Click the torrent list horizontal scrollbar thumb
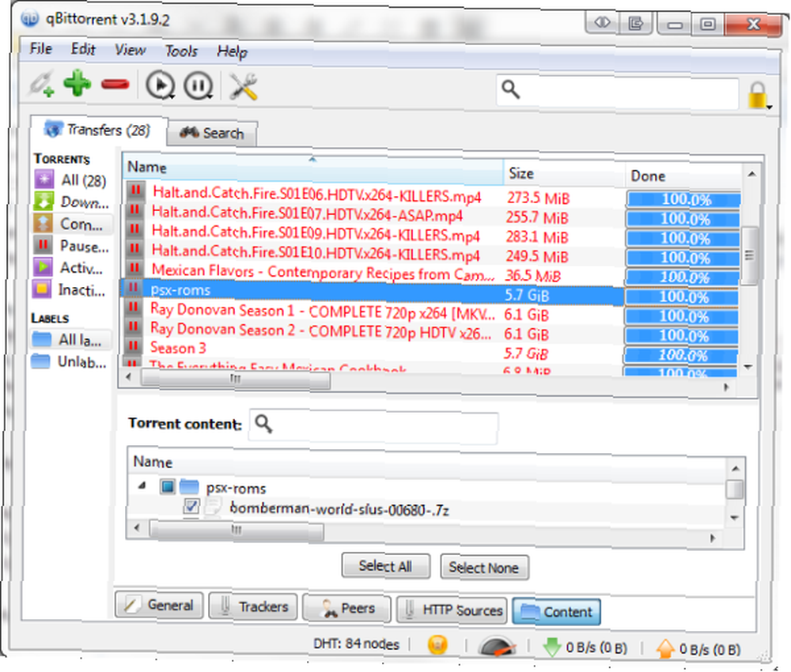Viewport: 791px width, 672px height. coord(236,378)
